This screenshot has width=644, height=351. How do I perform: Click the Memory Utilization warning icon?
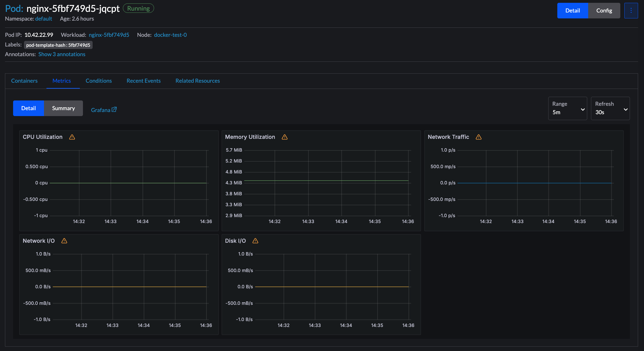coord(285,137)
